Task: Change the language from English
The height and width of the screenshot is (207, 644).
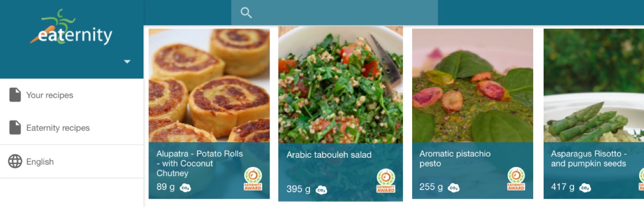Action: pos(40,162)
